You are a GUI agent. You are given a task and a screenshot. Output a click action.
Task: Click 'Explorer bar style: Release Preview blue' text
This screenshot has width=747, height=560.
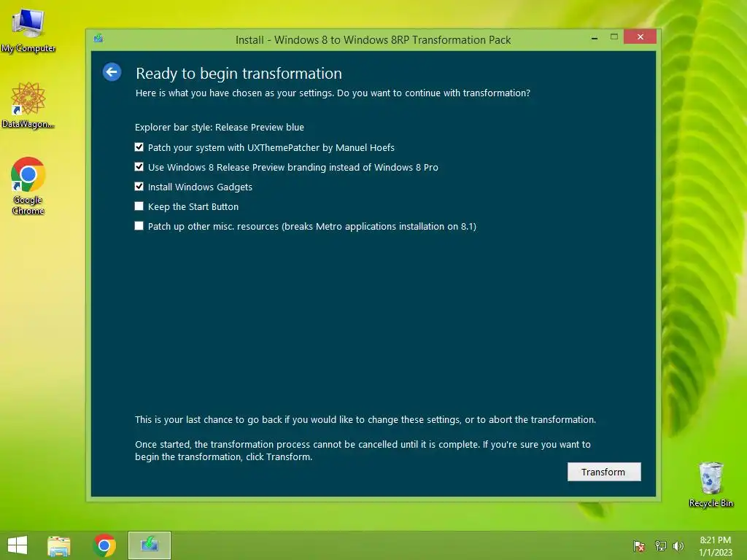pyautogui.click(x=219, y=127)
